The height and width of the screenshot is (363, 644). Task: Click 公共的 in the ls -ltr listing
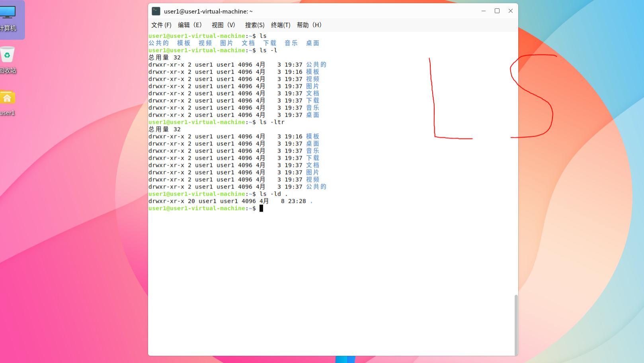(316, 187)
